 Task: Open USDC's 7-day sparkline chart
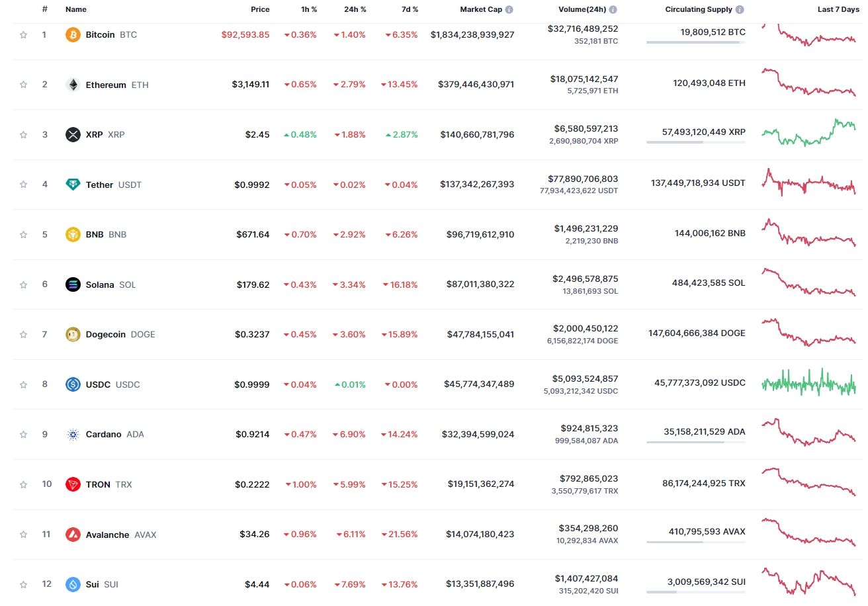pyautogui.click(x=808, y=382)
